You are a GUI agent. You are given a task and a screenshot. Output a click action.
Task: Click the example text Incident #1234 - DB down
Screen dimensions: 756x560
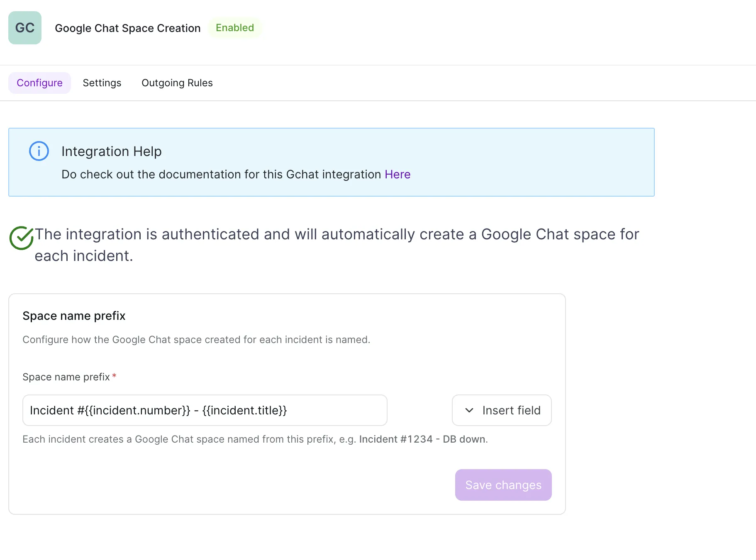(x=424, y=439)
